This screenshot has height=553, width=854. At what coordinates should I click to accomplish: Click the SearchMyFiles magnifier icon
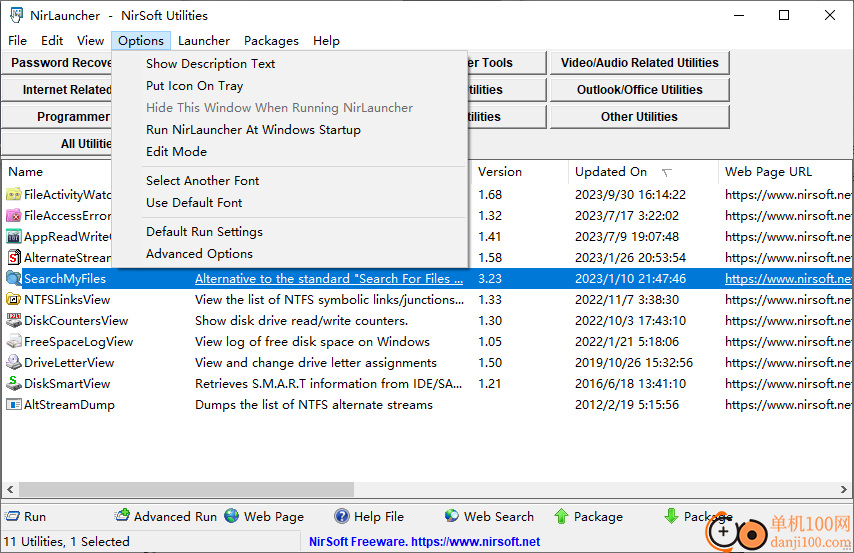14,278
